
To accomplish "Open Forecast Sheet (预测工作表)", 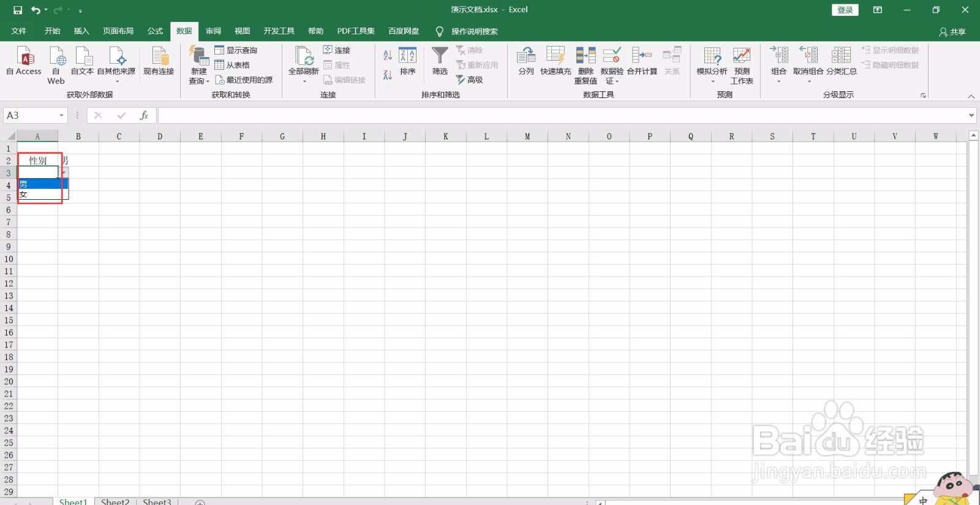I will (x=742, y=65).
